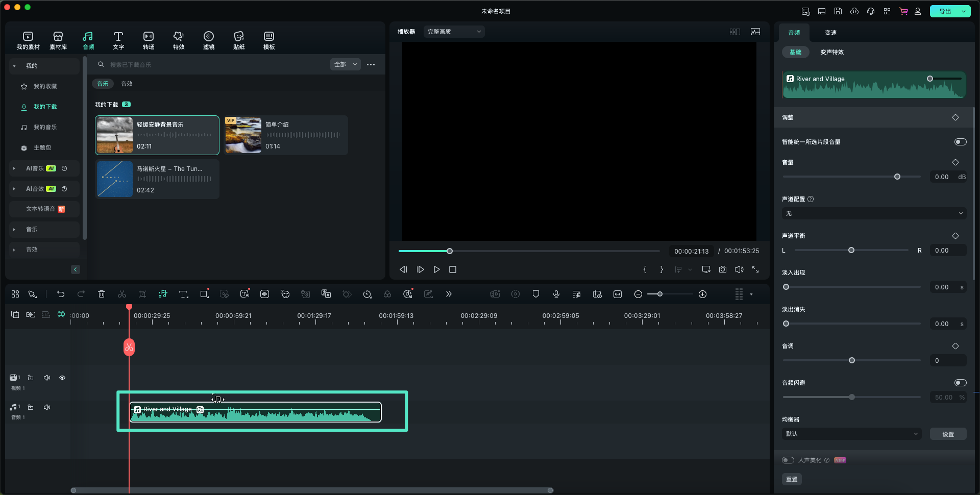The image size is (980, 495).
Task: Select the text tool in timeline toolbar
Action: point(183,294)
